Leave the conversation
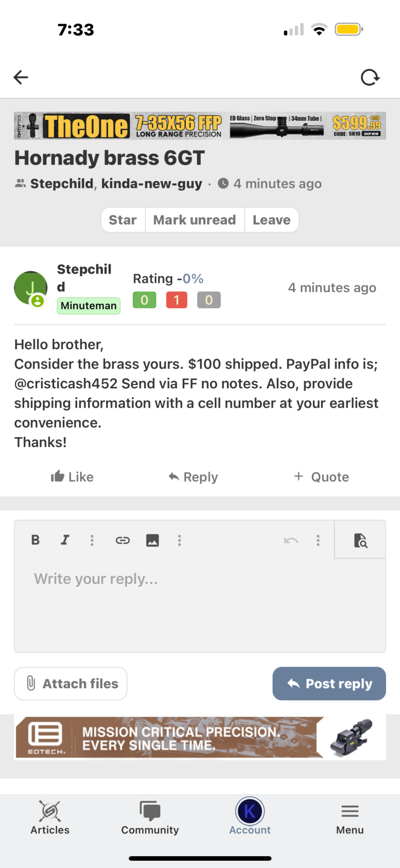 [271, 220]
